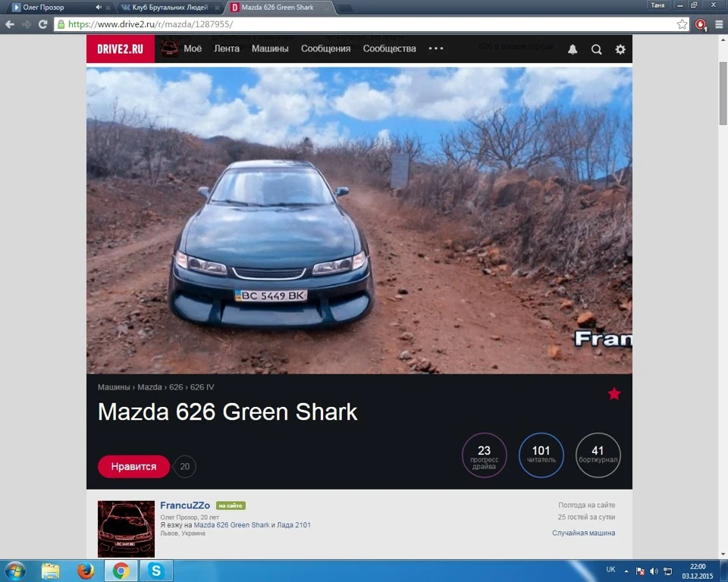Bookmark this page with the star icon

pyautogui.click(x=682, y=24)
